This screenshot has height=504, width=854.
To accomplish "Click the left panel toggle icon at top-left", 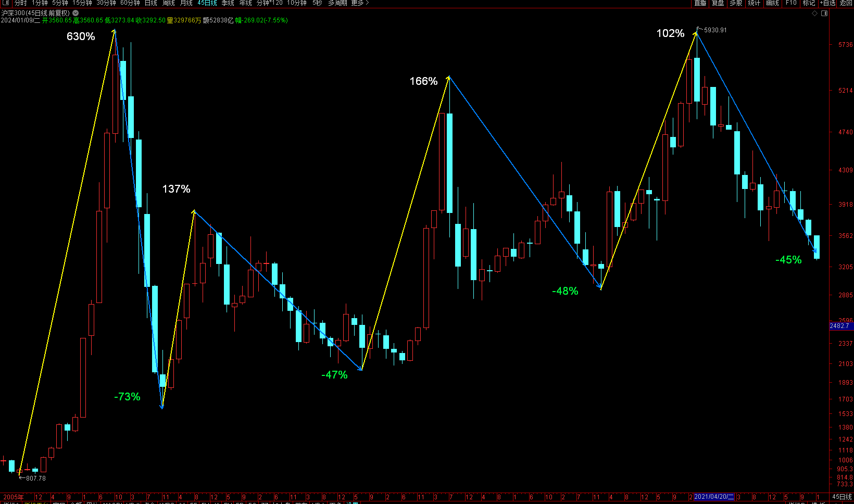I will (5, 3).
